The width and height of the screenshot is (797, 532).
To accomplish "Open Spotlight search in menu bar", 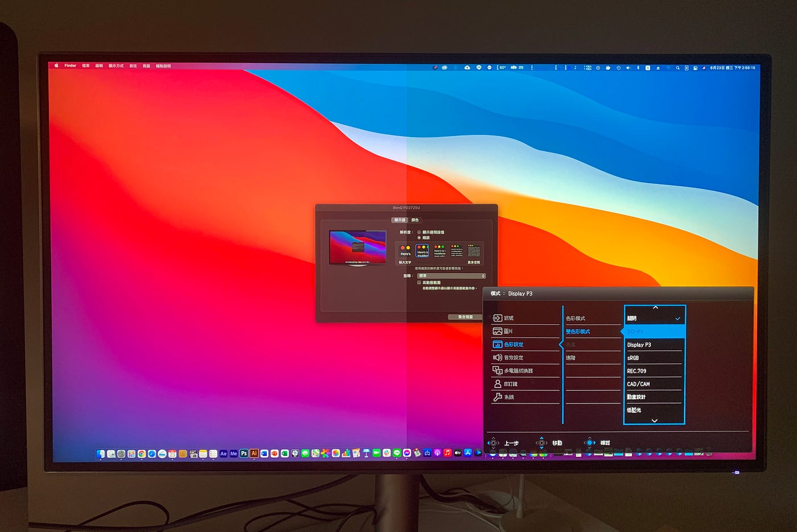I will [x=677, y=68].
